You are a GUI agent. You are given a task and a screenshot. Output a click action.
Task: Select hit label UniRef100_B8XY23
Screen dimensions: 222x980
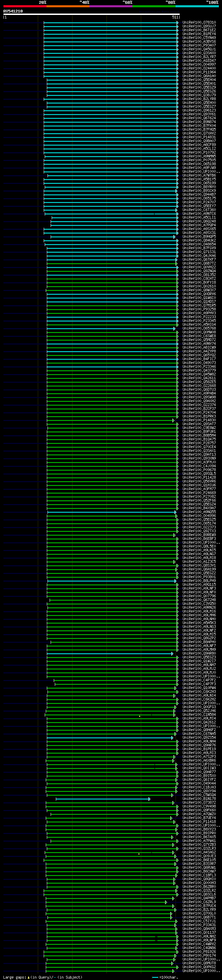pyautogui.click(x=199, y=829)
